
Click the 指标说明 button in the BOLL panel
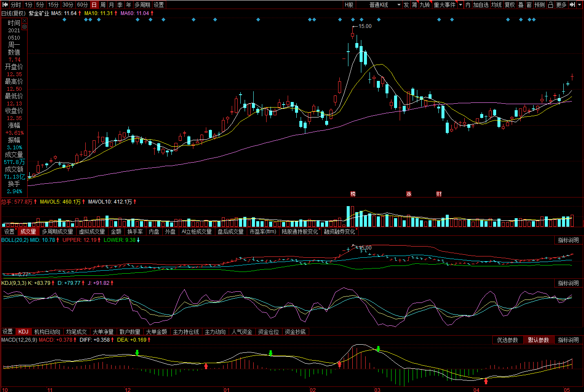pos(568,240)
